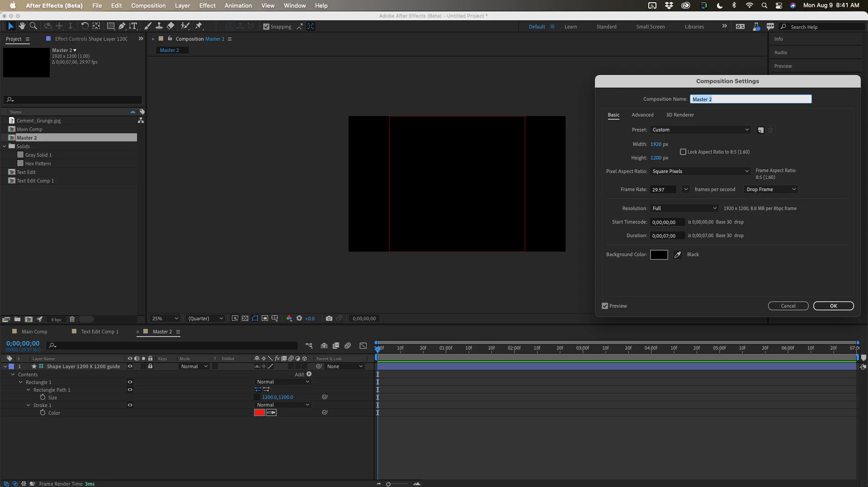This screenshot has width=868, height=487.
Task: Click the Composition Name field
Action: point(750,99)
